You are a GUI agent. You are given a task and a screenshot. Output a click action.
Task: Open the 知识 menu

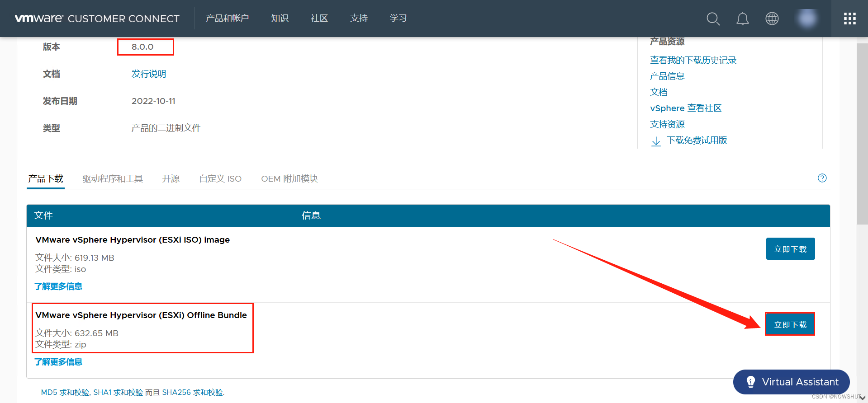pos(280,19)
